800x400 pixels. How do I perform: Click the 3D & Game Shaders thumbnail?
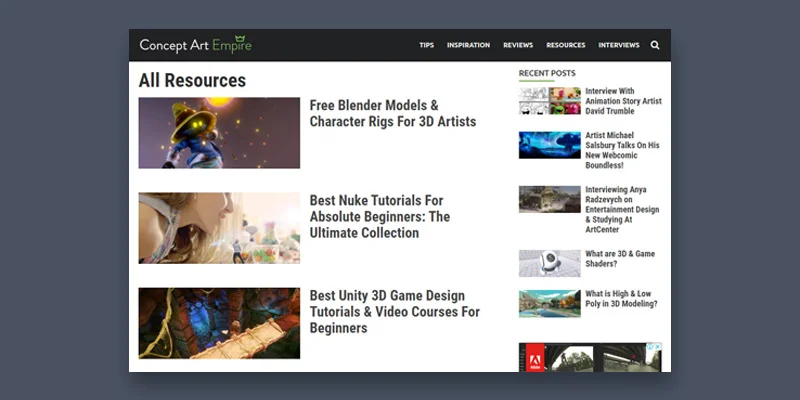tap(549, 263)
